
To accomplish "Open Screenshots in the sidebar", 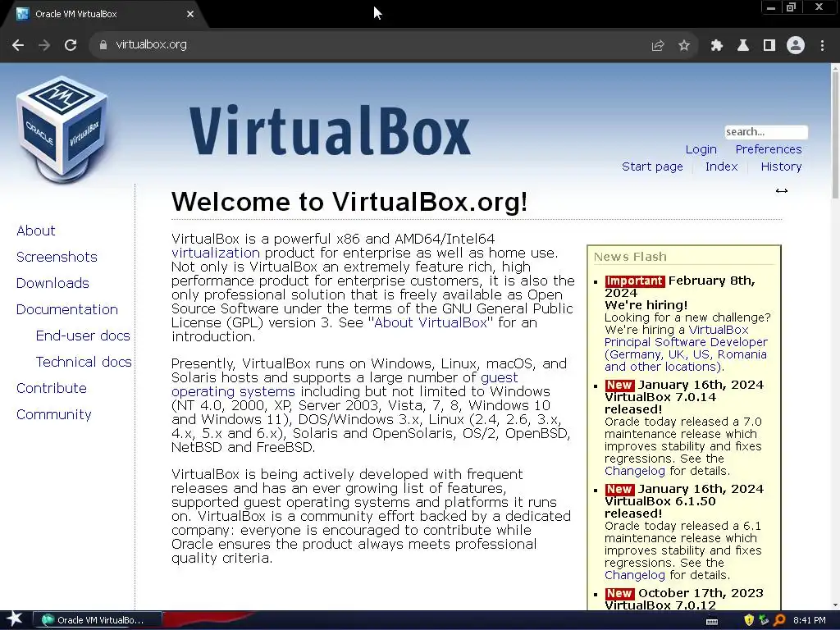I will 57,257.
